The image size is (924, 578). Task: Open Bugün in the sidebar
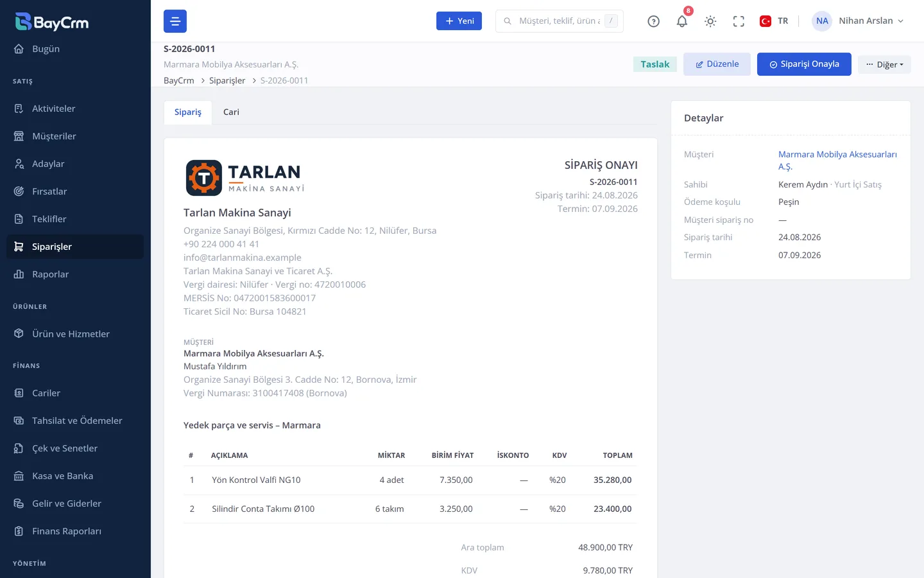click(75, 49)
